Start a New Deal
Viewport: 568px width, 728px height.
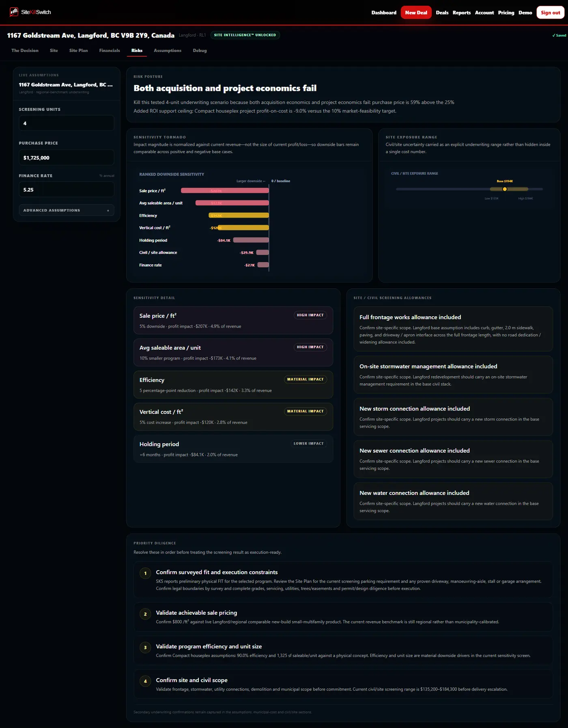click(416, 13)
